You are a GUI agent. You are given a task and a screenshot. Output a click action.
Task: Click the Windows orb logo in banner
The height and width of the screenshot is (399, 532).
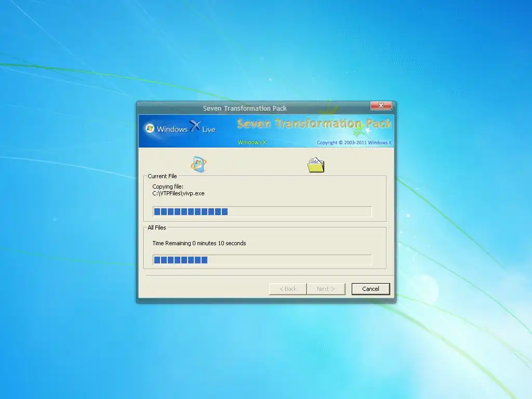pyautogui.click(x=150, y=128)
